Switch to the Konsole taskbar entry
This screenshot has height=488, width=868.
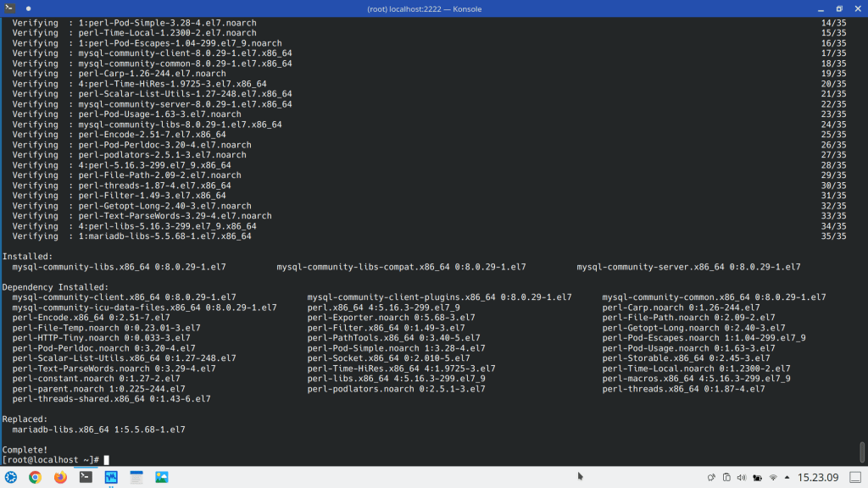(86, 477)
